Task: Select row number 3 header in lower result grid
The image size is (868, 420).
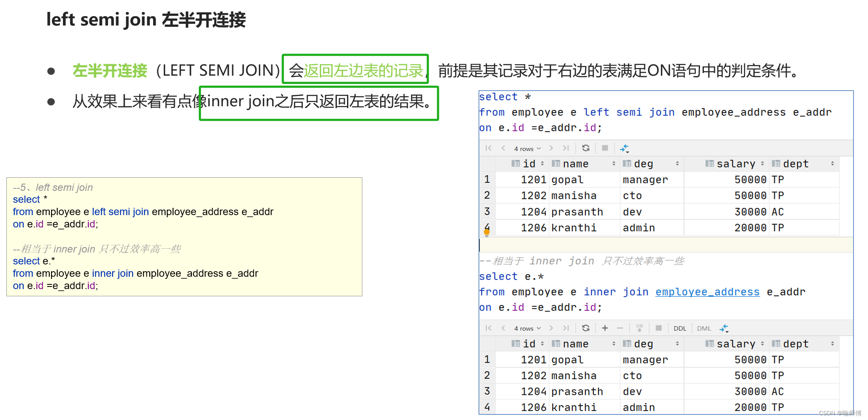Action: [x=487, y=392]
